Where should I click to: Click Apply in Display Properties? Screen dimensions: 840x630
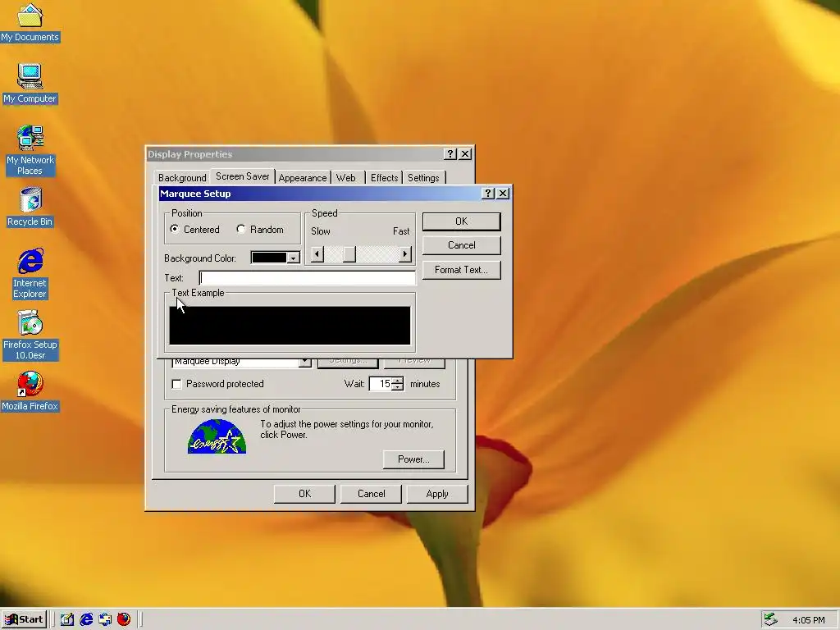(437, 494)
